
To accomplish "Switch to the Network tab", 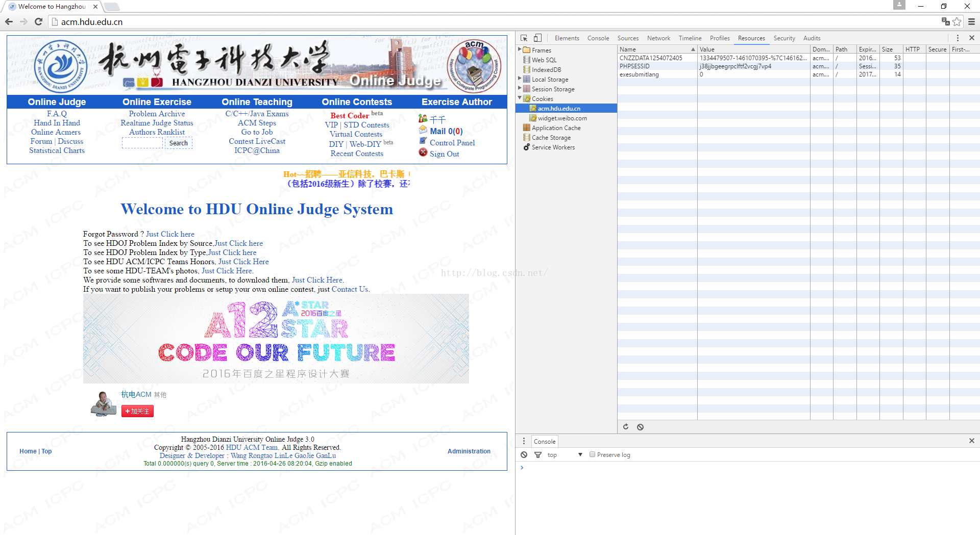I will (658, 38).
